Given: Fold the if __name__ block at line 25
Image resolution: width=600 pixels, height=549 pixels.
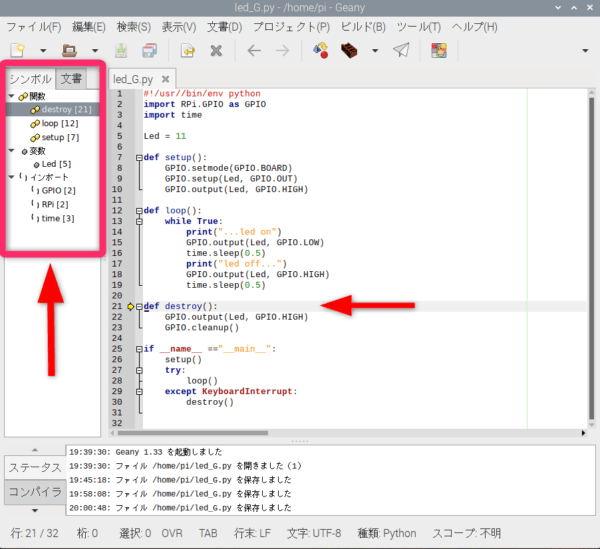Looking at the screenshot, I should pos(139,349).
